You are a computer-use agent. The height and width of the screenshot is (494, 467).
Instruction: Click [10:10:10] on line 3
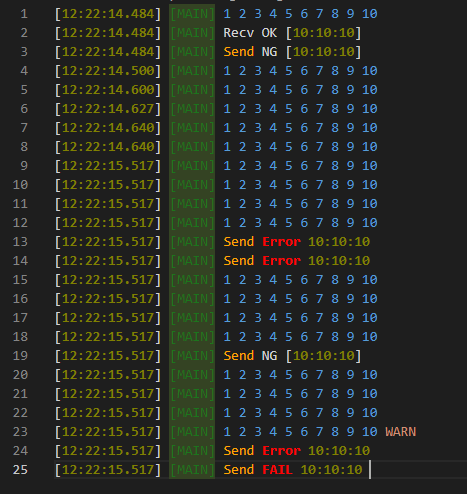coord(323,52)
